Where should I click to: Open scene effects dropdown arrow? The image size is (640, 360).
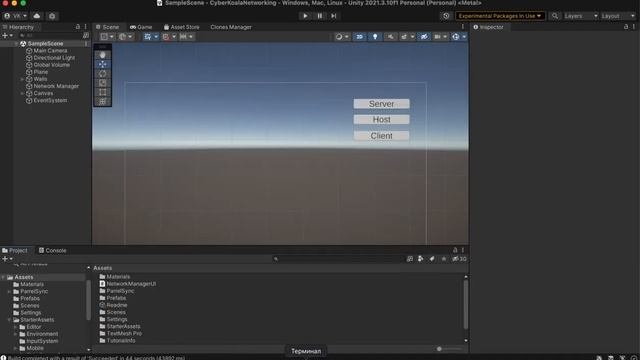pyautogui.click(x=412, y=37)
